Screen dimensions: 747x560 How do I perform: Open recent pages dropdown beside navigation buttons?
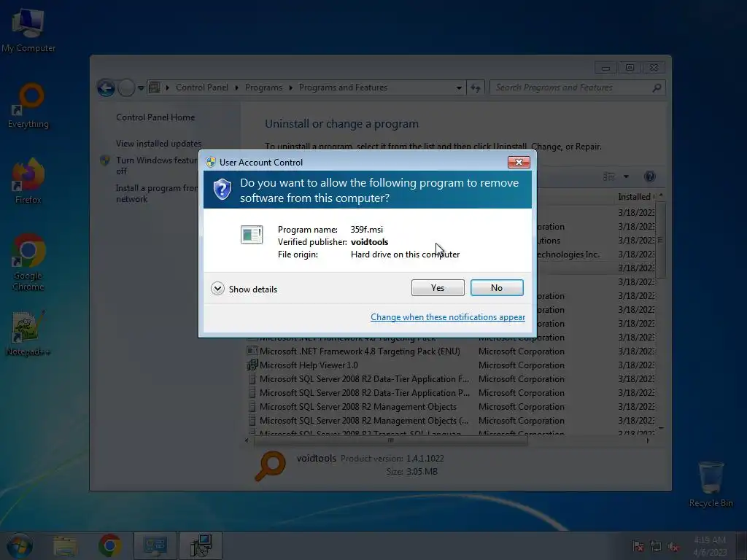pos(141,88)
